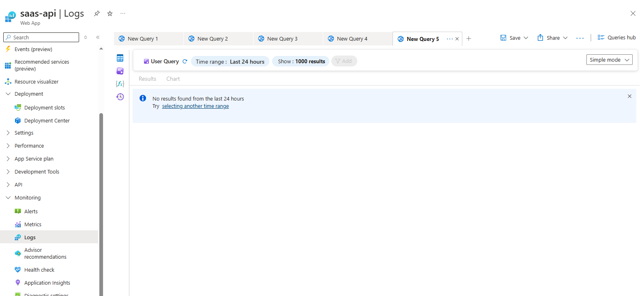Screen dimensions: 644x296
Task: Click the sidebar Search field
Action: coord(41,37)
